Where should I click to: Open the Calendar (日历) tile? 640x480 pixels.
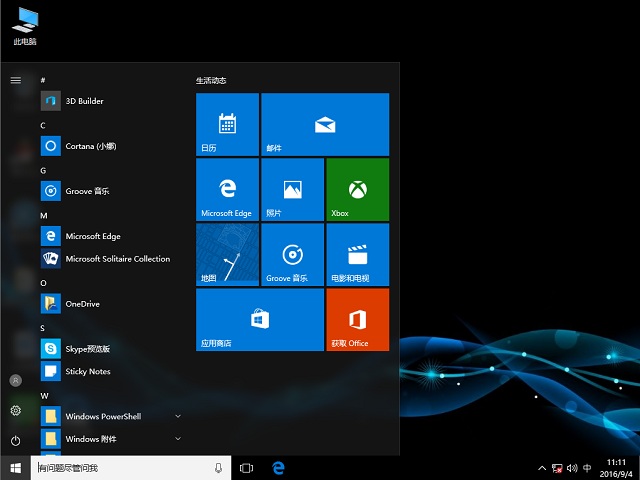(x=227, y=124)
